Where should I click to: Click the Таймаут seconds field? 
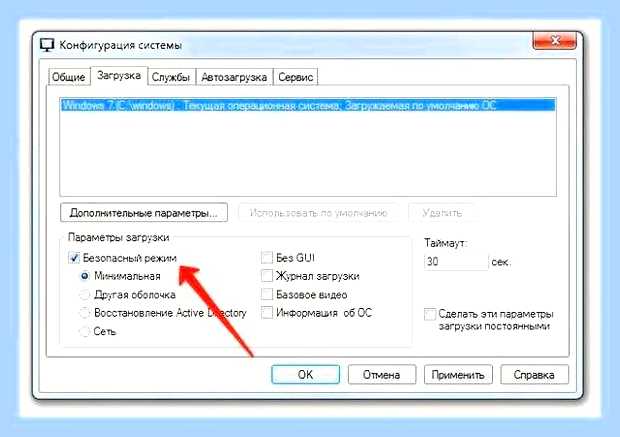[x=456, y=262]
